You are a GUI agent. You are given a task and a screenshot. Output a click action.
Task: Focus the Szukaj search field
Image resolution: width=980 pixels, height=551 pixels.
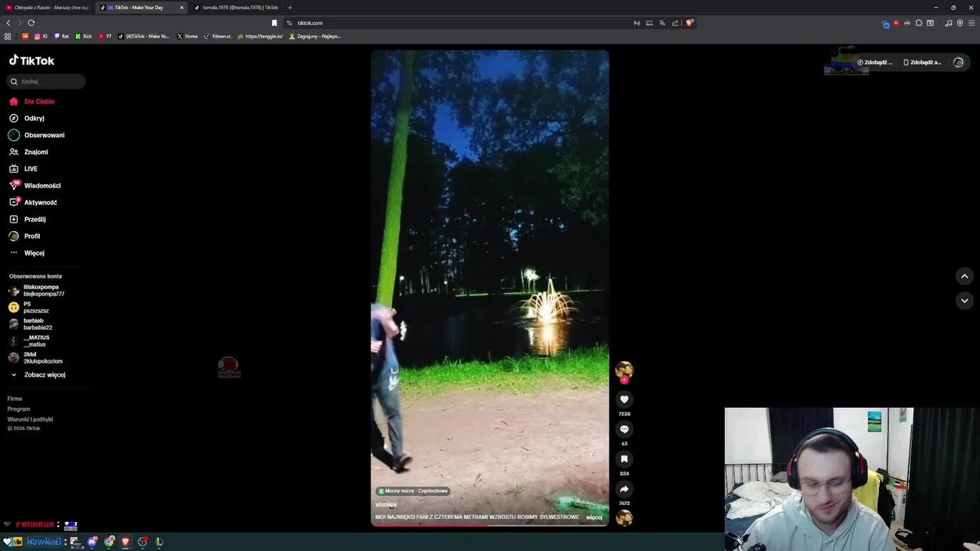[46, 81]
